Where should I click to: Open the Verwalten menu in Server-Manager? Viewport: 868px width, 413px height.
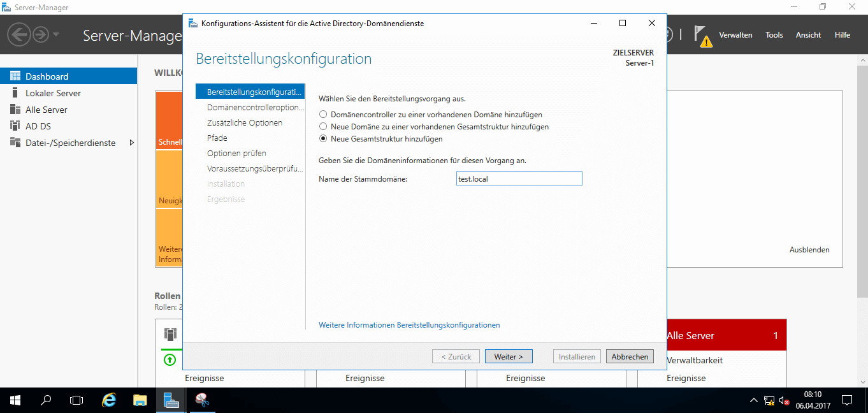(x=735, y=35)
